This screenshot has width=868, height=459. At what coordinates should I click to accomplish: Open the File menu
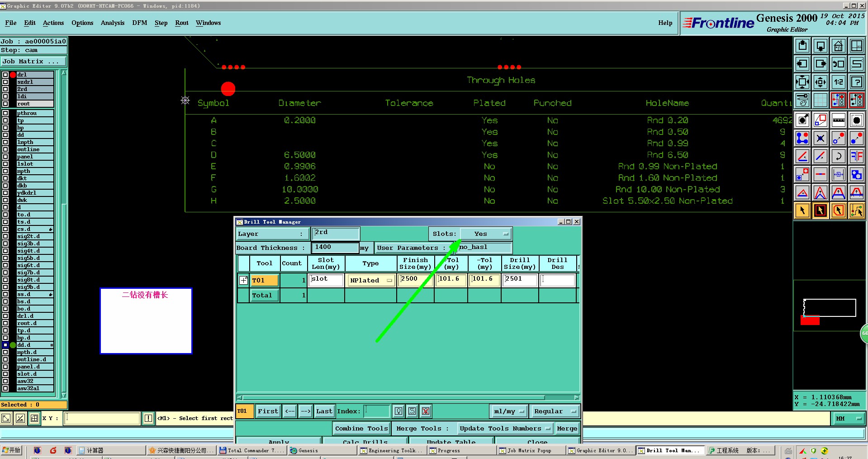[11, 23]
